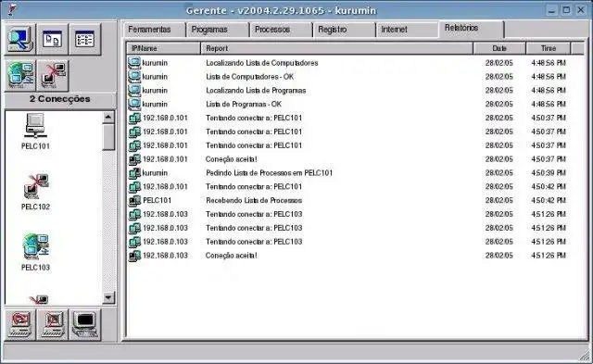The image size is (593, 364).
Task: Minimize the Gerente window
Action: pyautogui.click(x=551, y=10)
